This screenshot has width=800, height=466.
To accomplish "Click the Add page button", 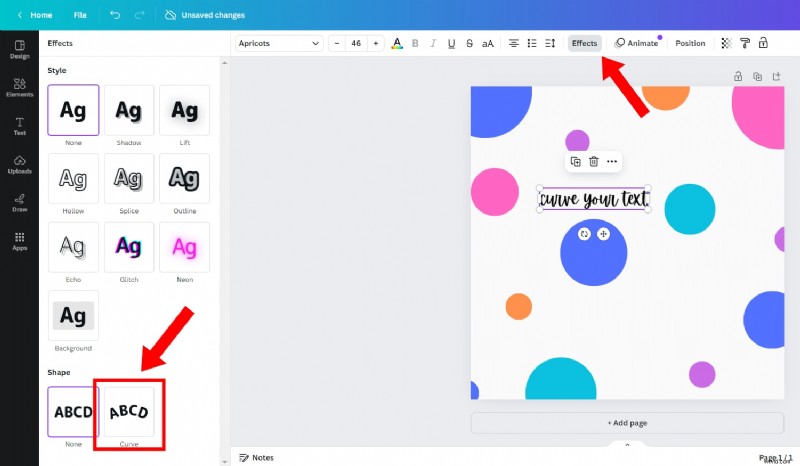I will click(x=627, y=423).
